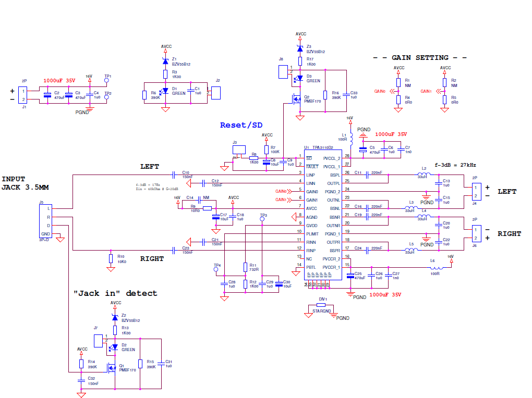Select the J4 left speaker output connector
Image resolution: width=532 pixels, height=398 pixels.
tap(476, 192)
